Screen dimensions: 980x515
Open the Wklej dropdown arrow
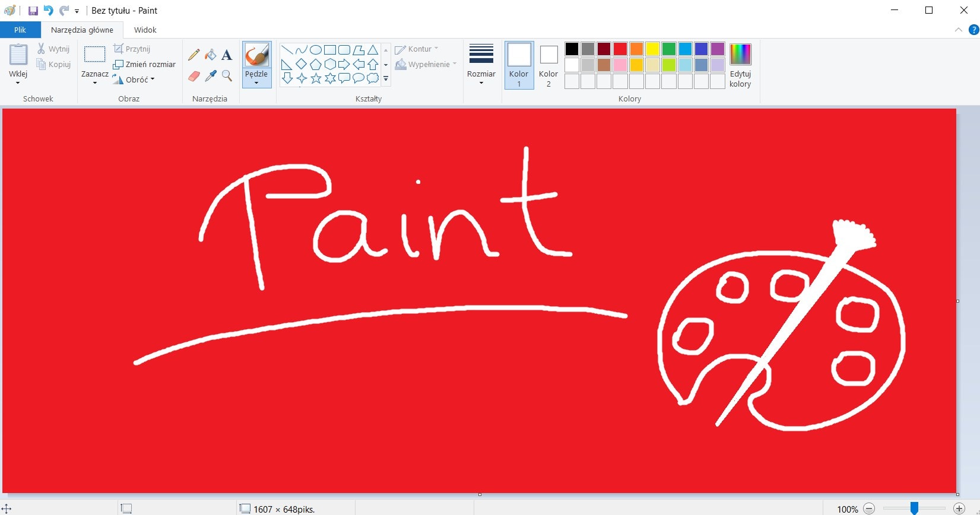[18, 83]
